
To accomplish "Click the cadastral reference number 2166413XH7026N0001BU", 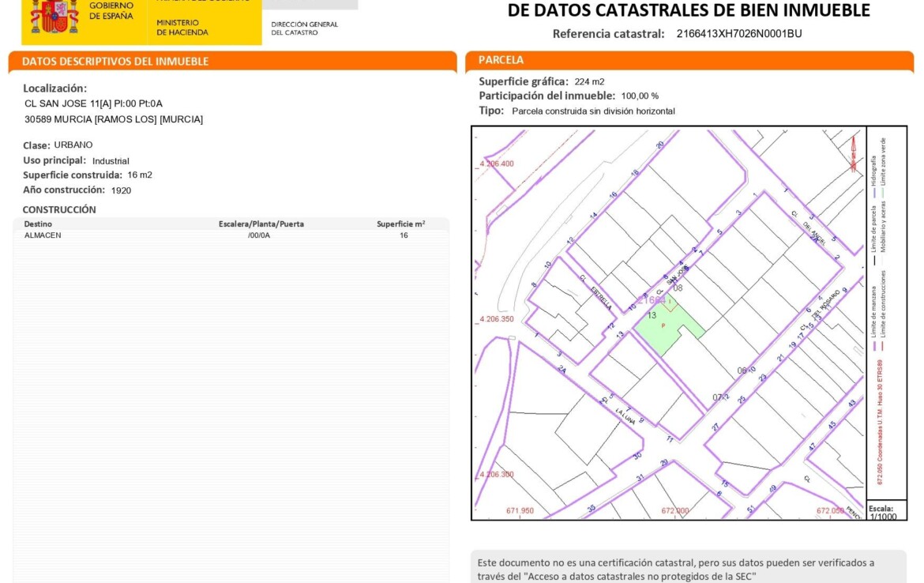I will coord(738,34).
